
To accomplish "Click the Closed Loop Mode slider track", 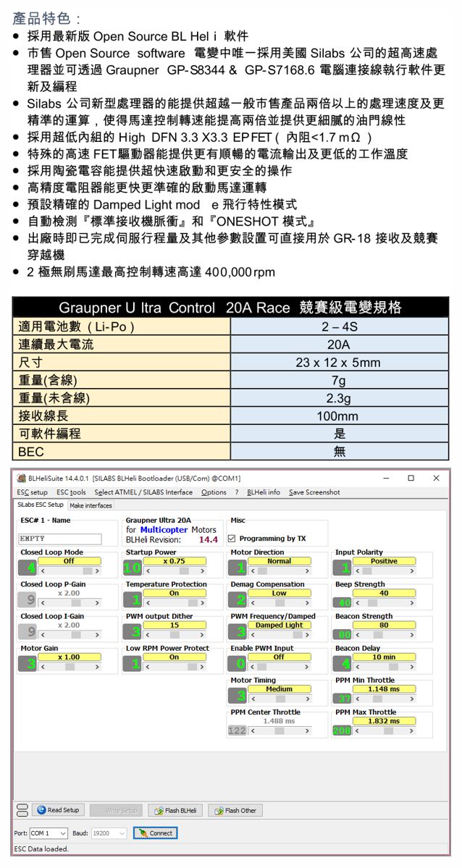I will pos(70,570).
